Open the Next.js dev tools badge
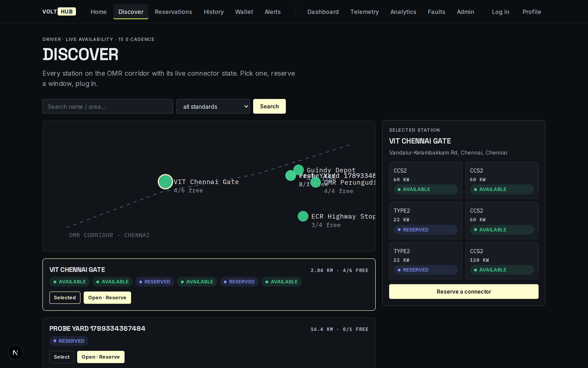Screen dimensions: 588x368 coord(15,352)
